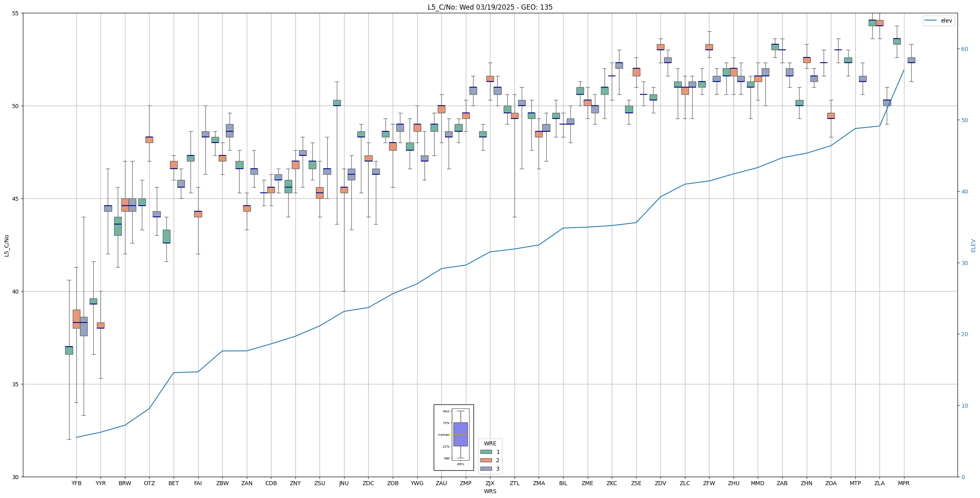Click the YFB station label on x-axis
Screen dimensions: 980x498
76,483
